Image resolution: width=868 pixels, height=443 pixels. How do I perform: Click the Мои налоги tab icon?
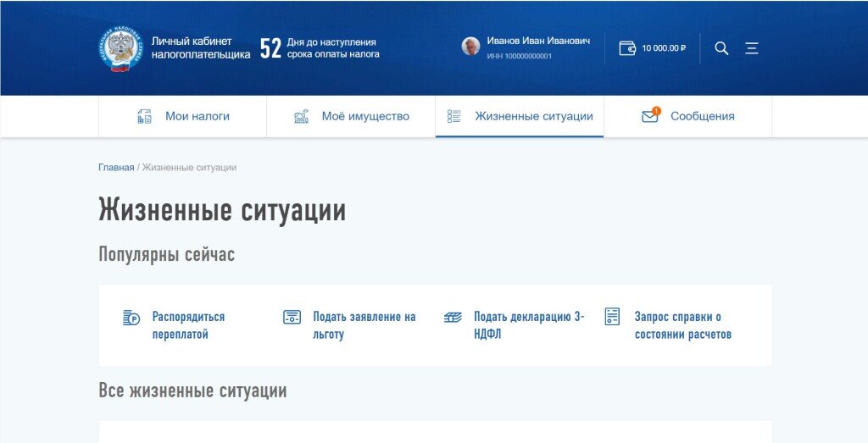click(144, 116)
